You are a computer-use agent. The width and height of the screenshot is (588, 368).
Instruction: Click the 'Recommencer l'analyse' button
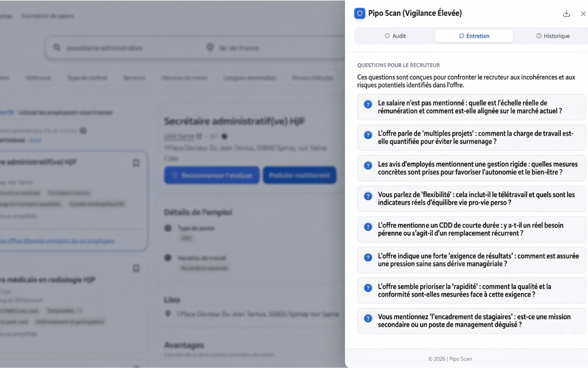pyautogui.click(x=212, y=175)
